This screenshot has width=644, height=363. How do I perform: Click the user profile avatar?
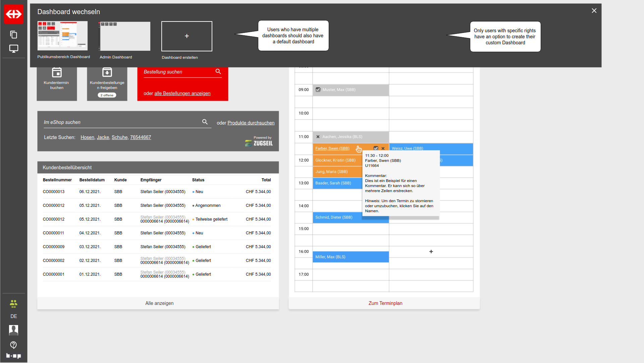pyautogui.click(x=13, y=330)
